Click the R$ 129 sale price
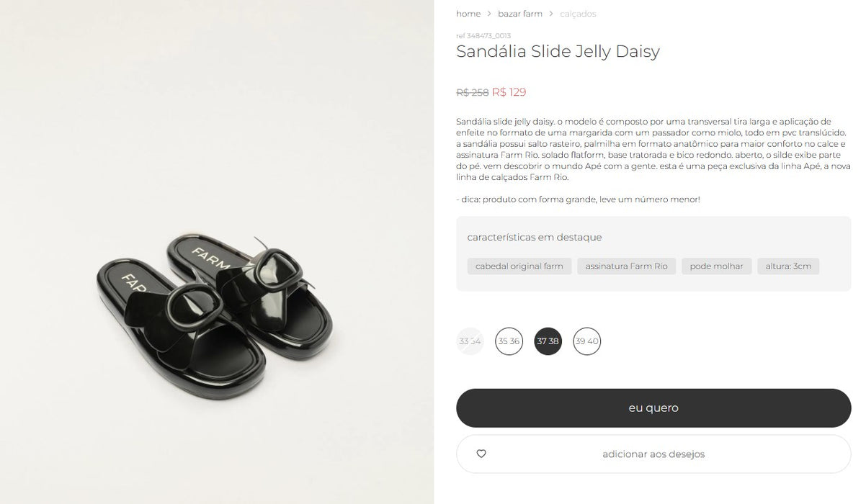 tap(509, 92)
